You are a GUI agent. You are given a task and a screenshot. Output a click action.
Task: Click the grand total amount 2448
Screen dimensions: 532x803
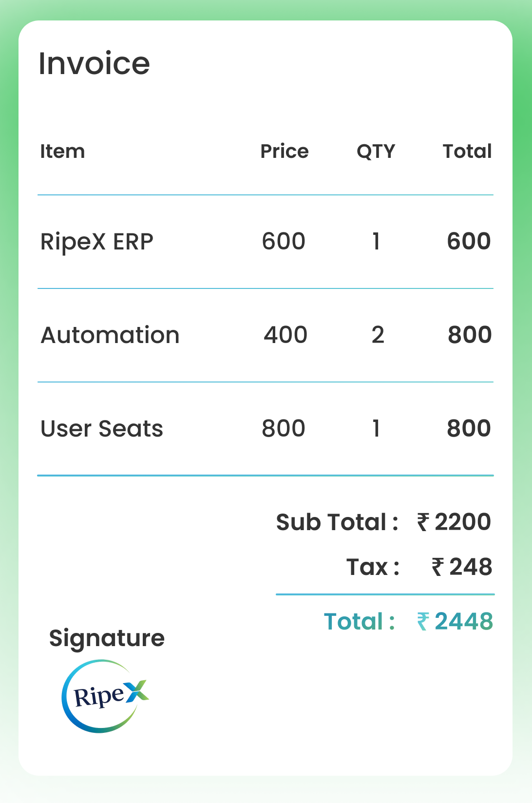[x=463, y=622]
